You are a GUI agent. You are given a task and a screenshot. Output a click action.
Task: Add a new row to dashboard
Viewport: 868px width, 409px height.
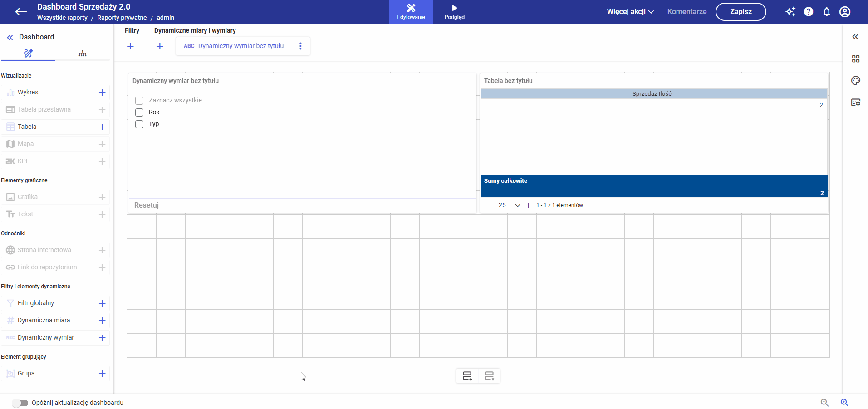point(467,376)
